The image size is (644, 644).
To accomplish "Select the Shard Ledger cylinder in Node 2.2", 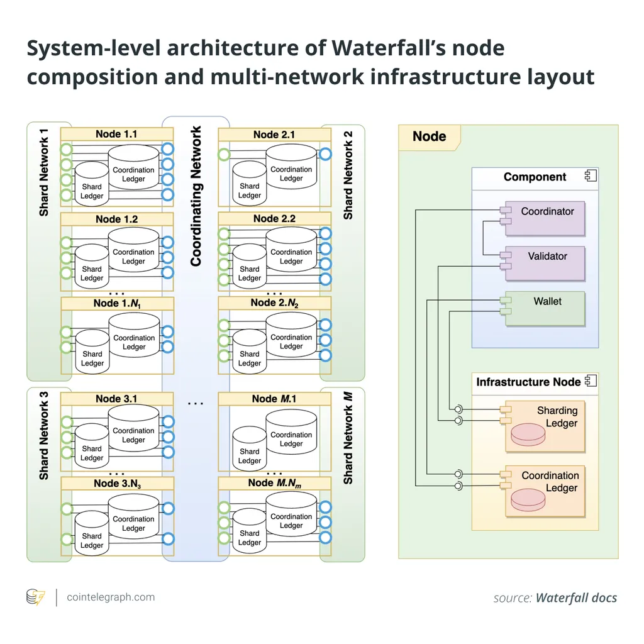I will [x=249, y=267].
